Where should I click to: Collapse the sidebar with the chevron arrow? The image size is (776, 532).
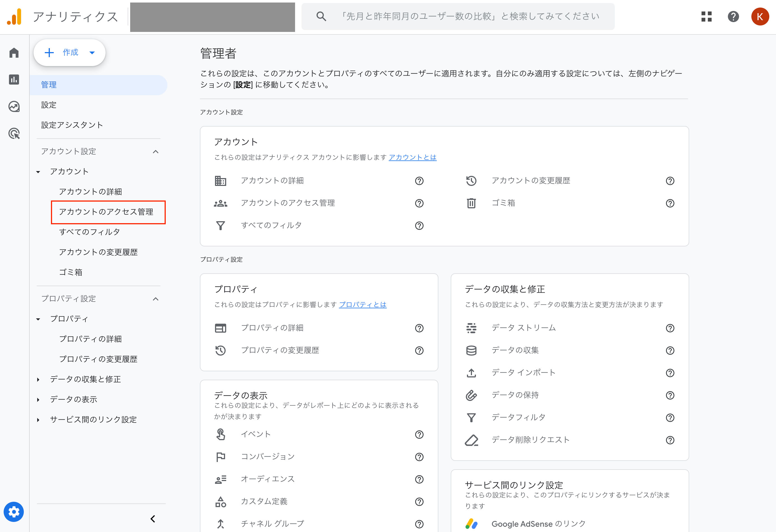(153, 519)
